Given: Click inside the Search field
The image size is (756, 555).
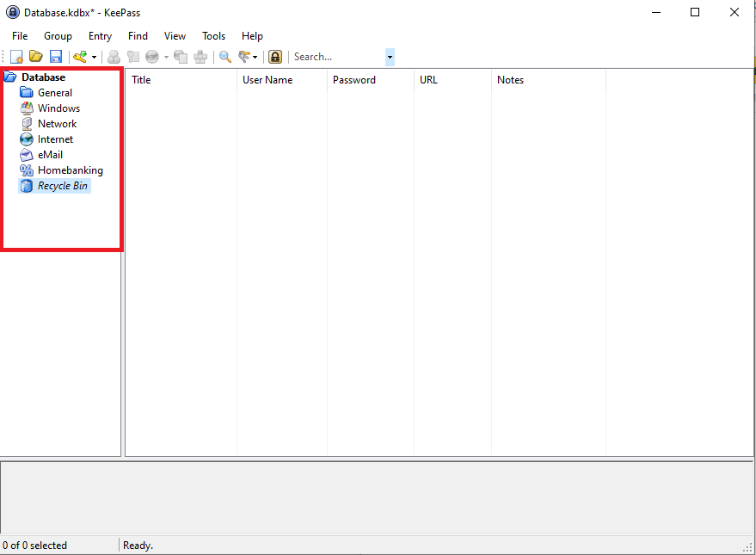Looking at the screenshot, I should [335, 56].
